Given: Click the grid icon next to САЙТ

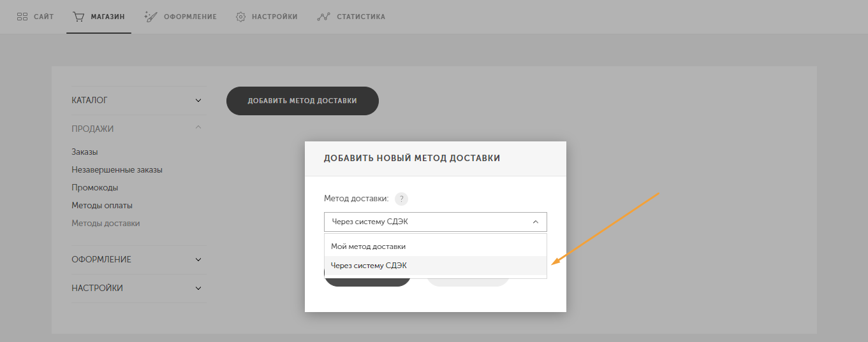Looking at the screenshot, I should [22, 17].
